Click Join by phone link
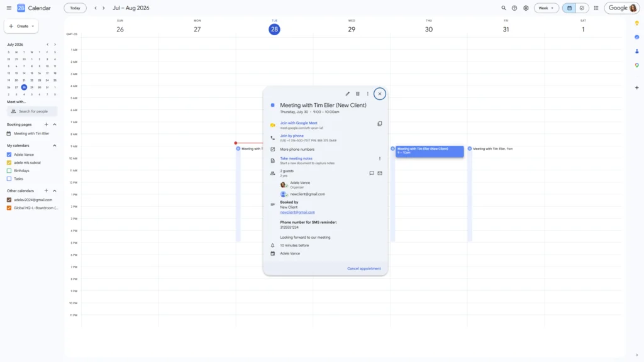644x362 pixels. (x=292, y=136)
